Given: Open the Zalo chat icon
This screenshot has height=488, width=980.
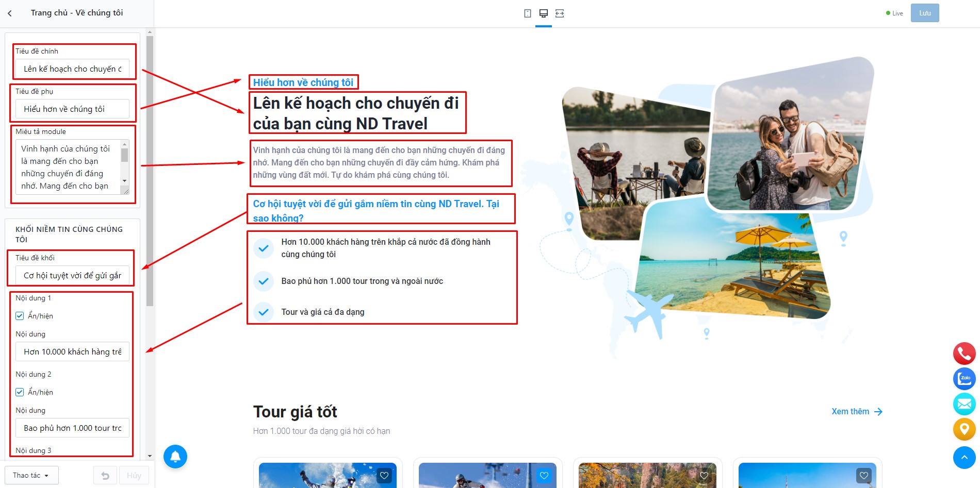Looking at the screenshot, I should click(964, 379).
